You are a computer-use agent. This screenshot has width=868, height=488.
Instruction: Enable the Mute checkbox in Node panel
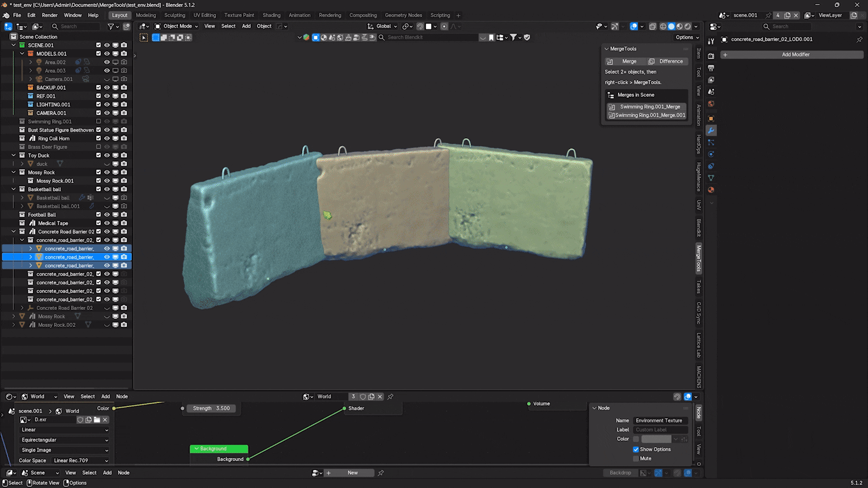coord(636,459)
